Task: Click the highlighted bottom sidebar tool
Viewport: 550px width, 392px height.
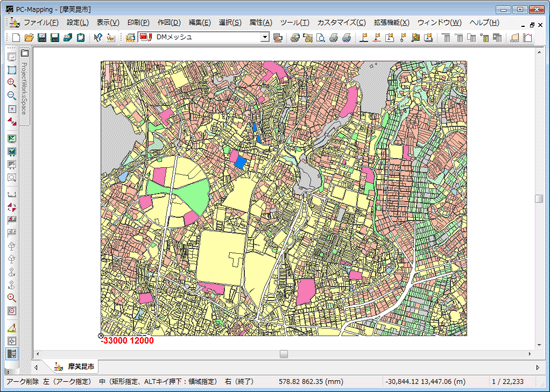Action: pos(12,354)
